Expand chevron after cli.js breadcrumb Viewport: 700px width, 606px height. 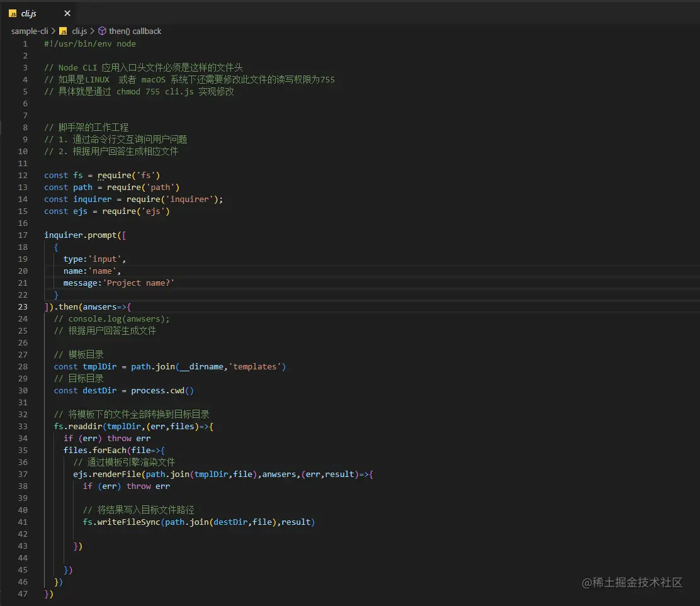point(93,31)
